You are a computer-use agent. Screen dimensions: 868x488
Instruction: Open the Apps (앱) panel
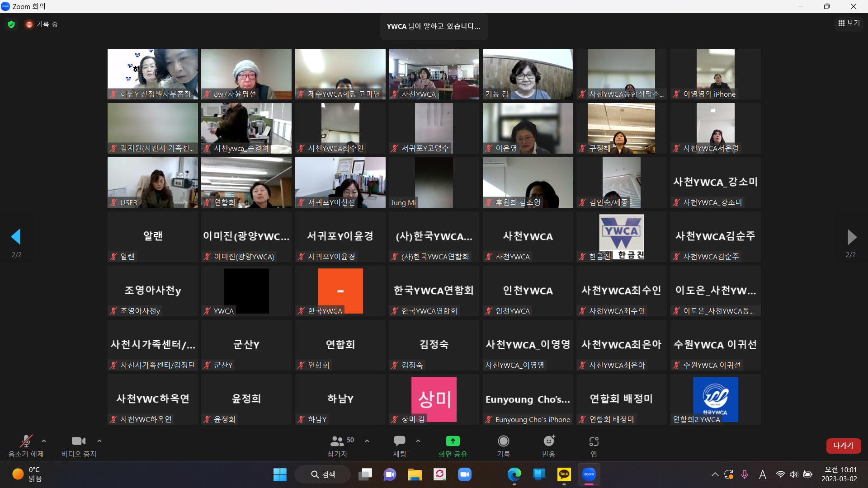tap(594, 446)
